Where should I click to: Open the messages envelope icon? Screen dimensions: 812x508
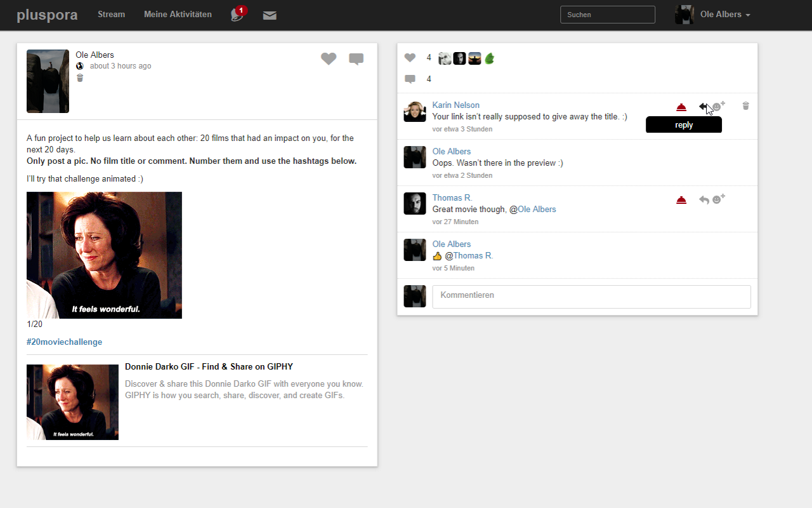pos(270,15)
